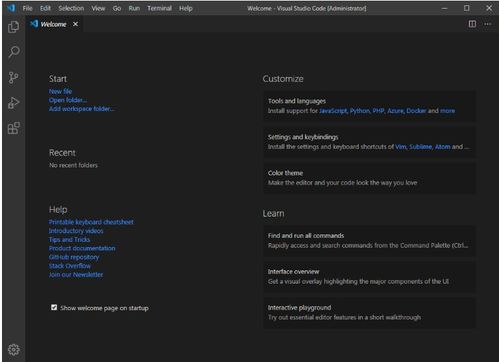Click the Python language support link
The image size is (499, 362).
pos(360,111)
